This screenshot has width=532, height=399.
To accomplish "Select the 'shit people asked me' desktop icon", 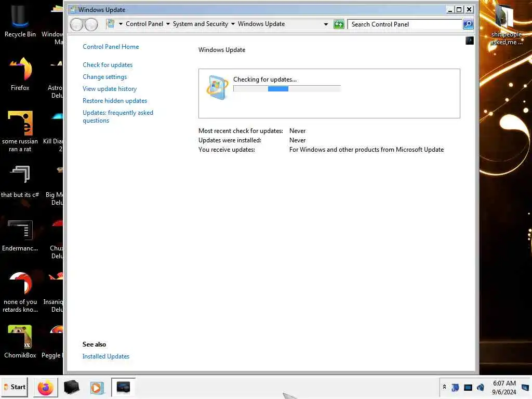I will [506, 24].
